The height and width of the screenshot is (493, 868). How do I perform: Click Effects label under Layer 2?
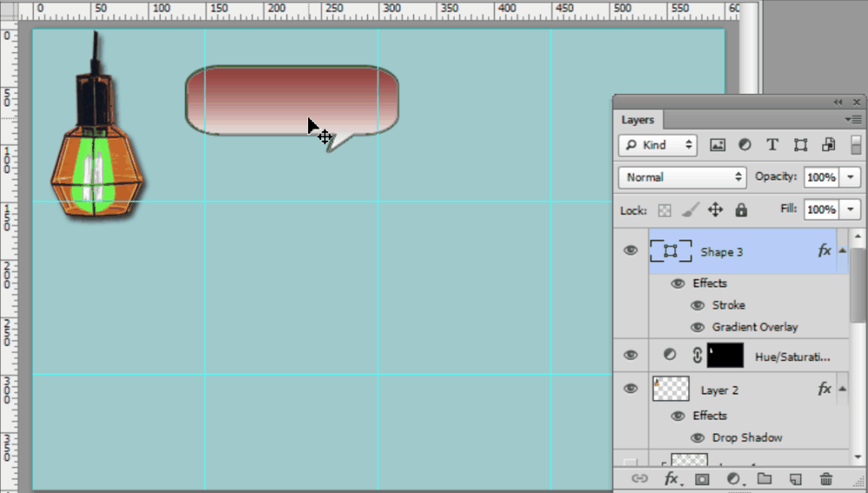(710, 416)
